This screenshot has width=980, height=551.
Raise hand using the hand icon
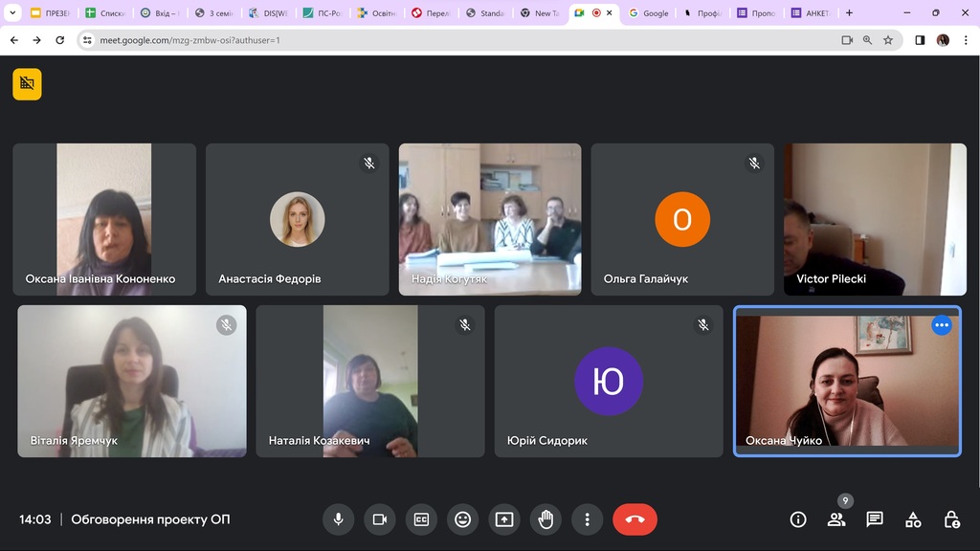(546, 519)
